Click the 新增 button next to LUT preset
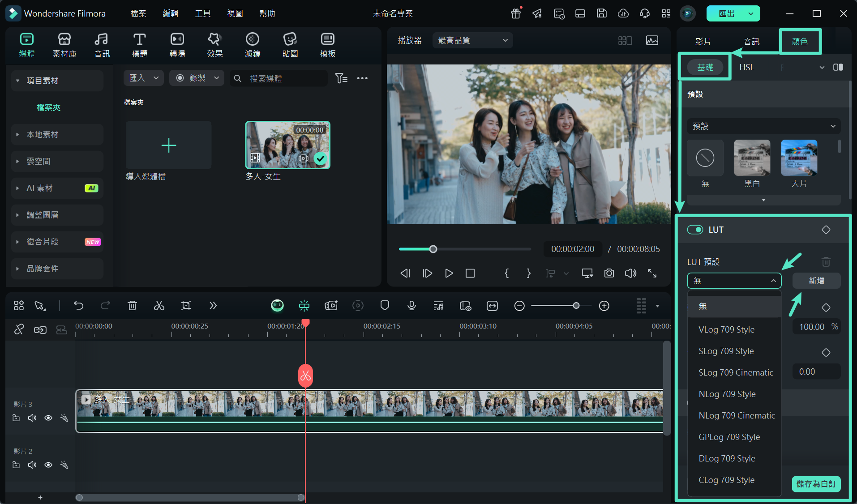Screen dimensions: 857x504 click(x=816, y=281)
